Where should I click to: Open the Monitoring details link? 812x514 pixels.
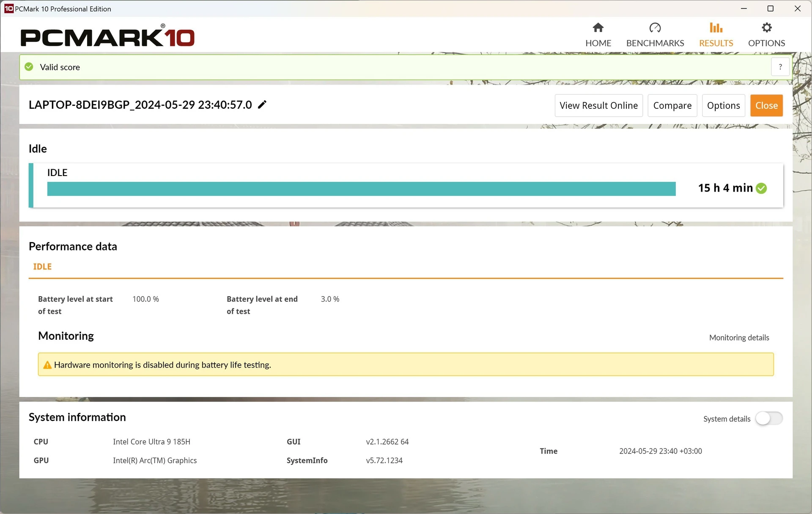739,338
